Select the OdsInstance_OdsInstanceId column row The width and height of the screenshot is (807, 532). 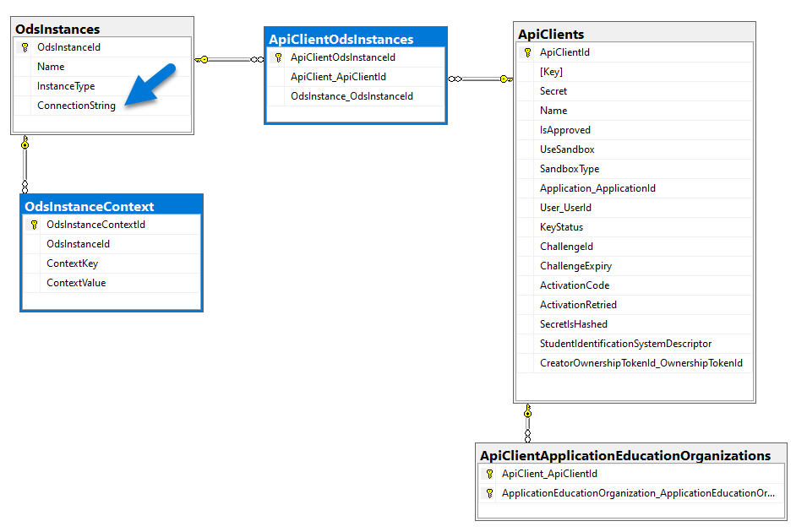(356, 96)
